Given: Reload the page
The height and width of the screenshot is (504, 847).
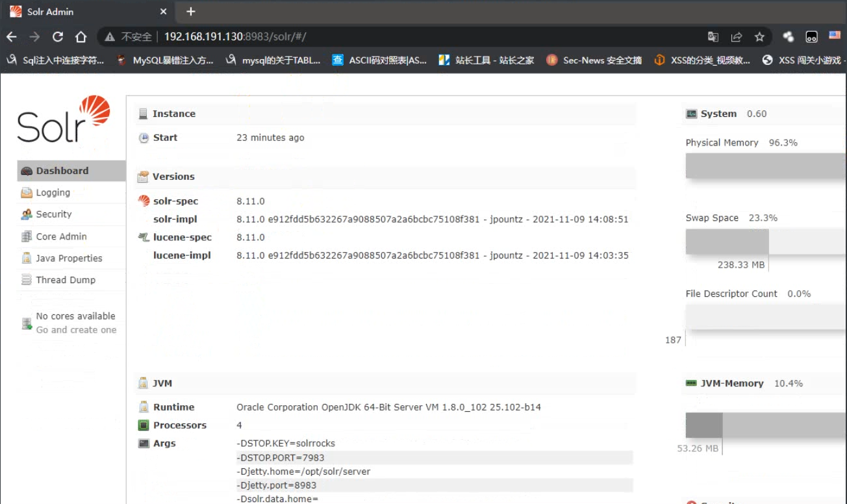Looking at the screenshot, I should pos(58,37).
